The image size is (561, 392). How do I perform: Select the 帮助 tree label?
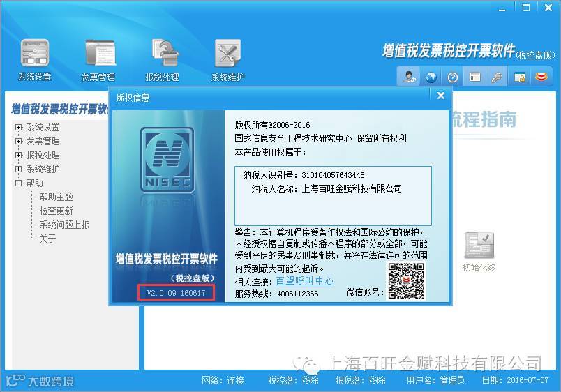tap(34, 183)
